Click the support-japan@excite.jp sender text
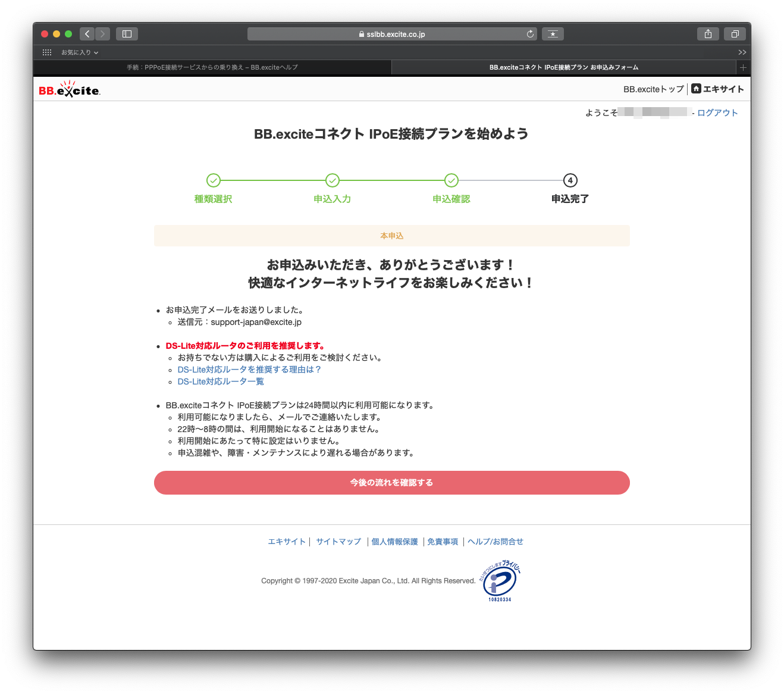784x694 pixels. coord(256,322)
